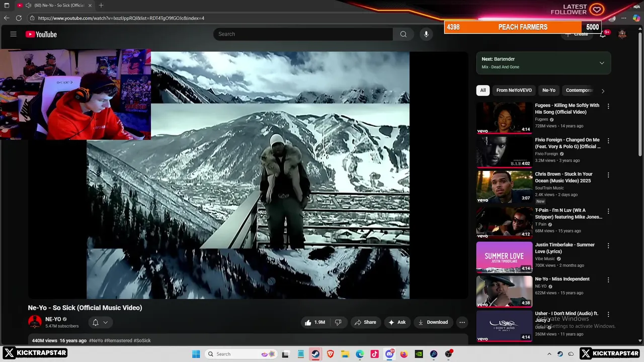Click the search magnifier button
This screenshot has width=644, height=362.
point(403,34)
